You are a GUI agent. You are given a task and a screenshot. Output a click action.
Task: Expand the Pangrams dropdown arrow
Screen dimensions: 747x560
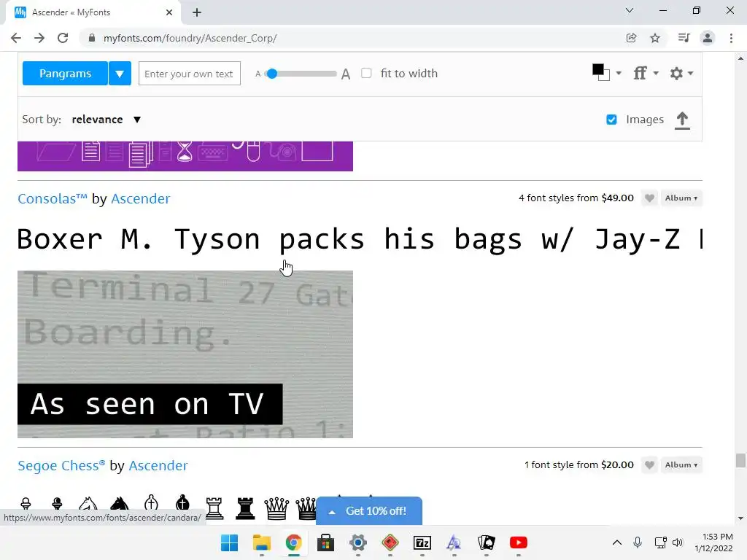[120, 74]
